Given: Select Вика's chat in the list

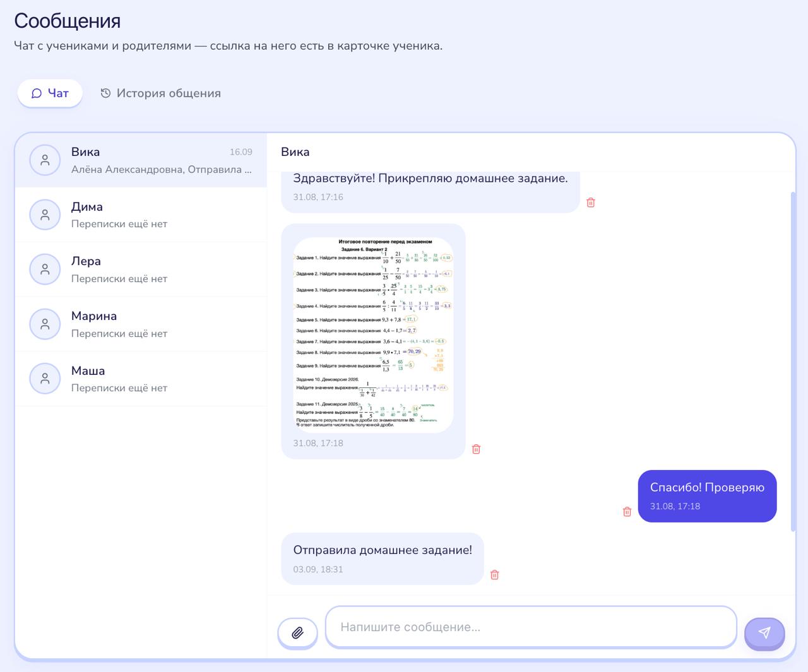Looking at the screenshot, I should (x=141, y=160).
